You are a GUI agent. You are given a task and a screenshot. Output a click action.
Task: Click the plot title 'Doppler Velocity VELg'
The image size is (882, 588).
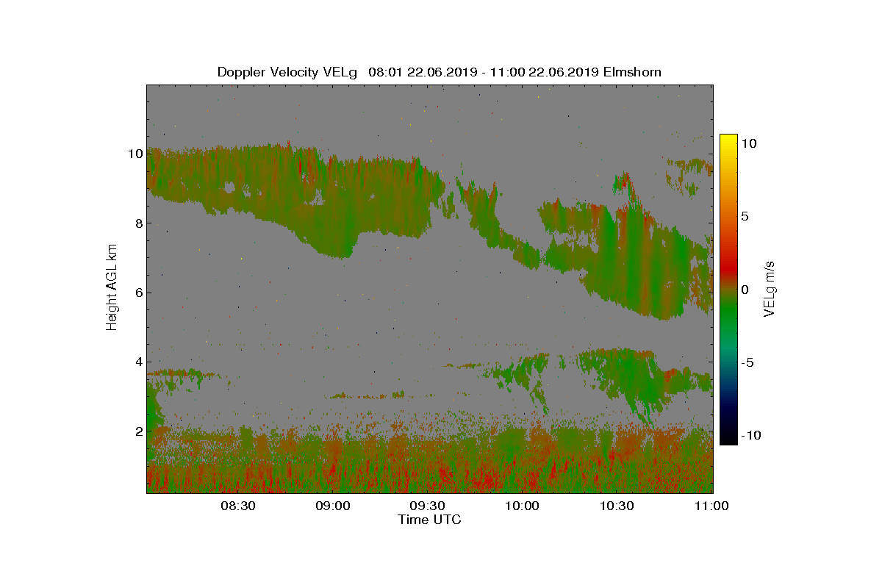click(x=287, y=72)
